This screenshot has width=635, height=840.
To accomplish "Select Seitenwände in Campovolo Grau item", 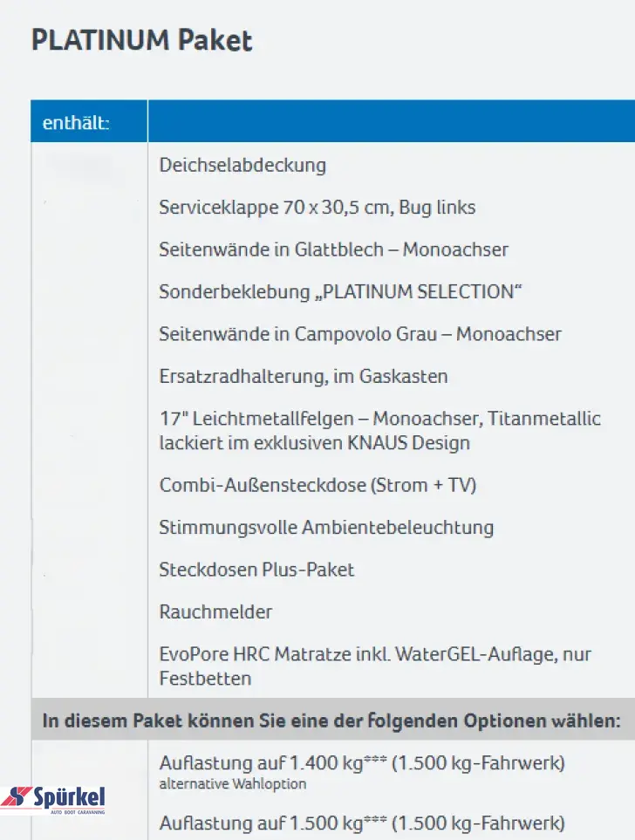I will click(360, 334).
